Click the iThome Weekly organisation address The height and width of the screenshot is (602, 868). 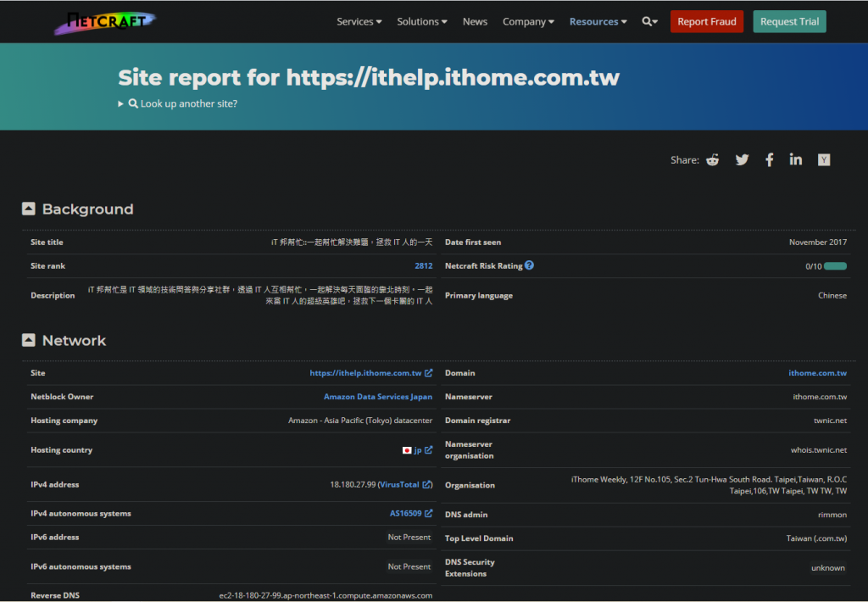[709, 485]
